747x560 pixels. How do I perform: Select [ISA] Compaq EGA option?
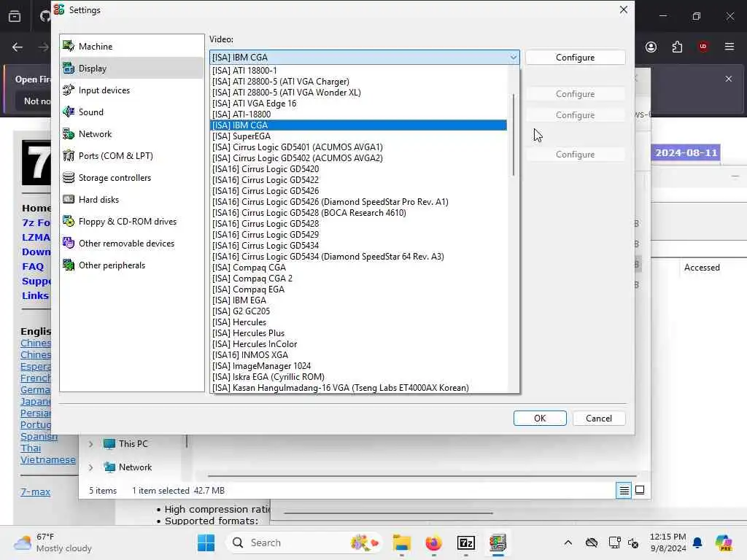click(358, 289)
